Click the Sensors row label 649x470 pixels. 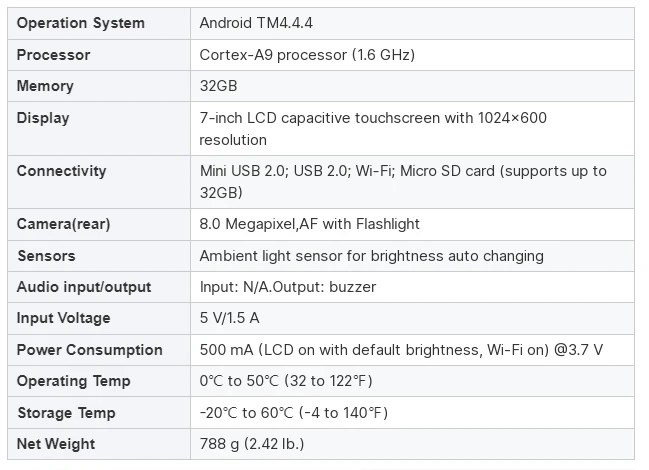click(x=46, y=256)
